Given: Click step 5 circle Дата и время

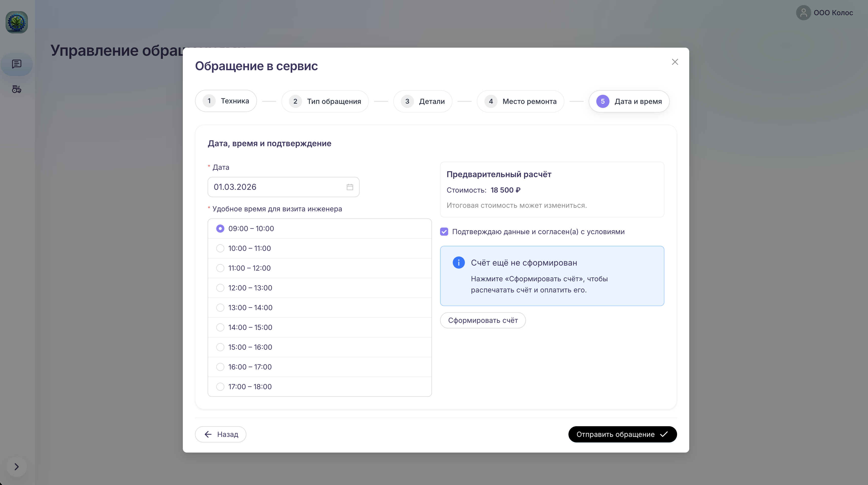Looking at the screenshot, I should (602, 102).
